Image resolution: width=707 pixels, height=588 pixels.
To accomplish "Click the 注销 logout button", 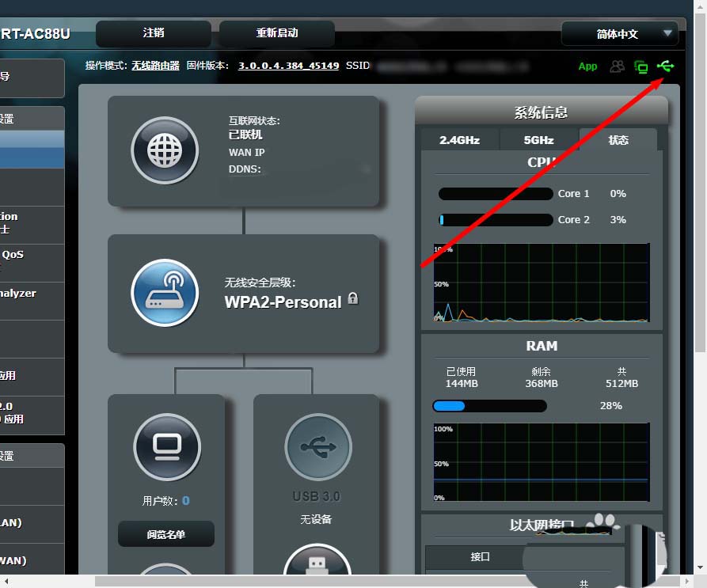I will point(154,33).
